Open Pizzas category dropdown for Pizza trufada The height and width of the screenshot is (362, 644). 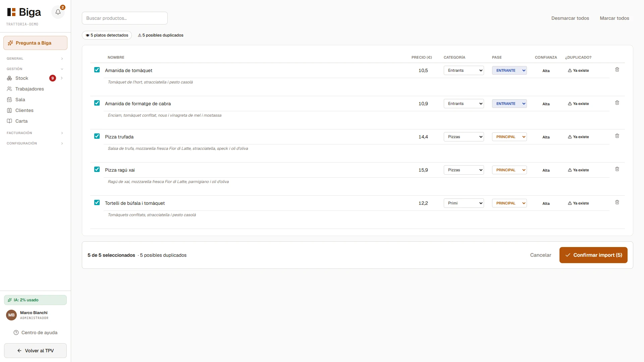pos(464,137)
